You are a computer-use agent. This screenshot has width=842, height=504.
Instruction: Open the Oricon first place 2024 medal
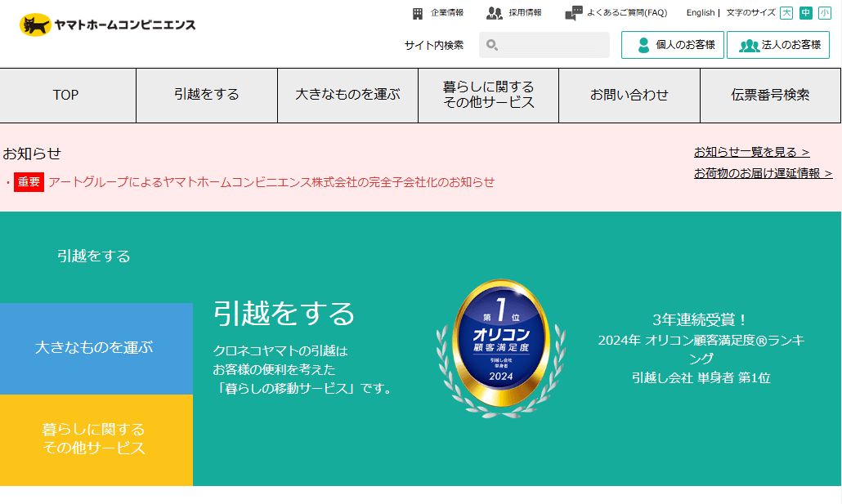[x=500, y=348]
